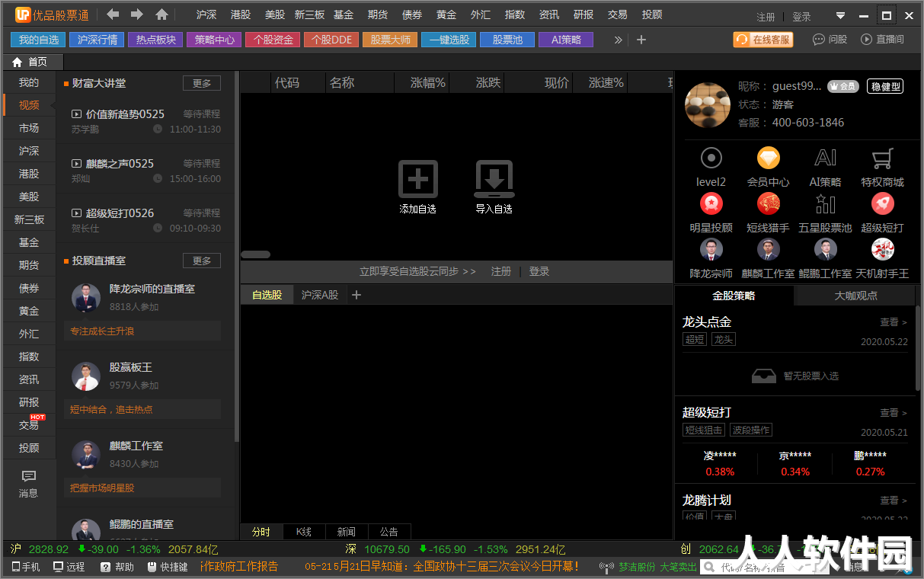Open 快捷键 shortcuts in status bar
The width and height of the screenshot is (924, 579).
[x=168, y=567]
